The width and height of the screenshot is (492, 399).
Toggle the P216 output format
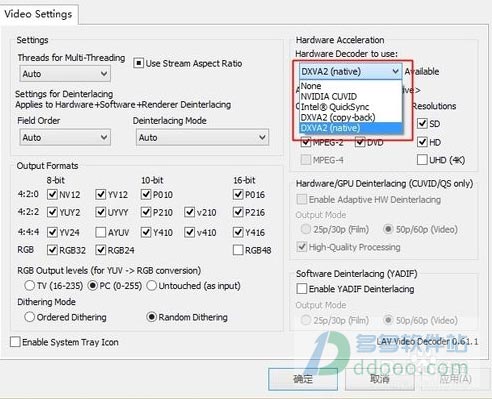tap(238, 212)
